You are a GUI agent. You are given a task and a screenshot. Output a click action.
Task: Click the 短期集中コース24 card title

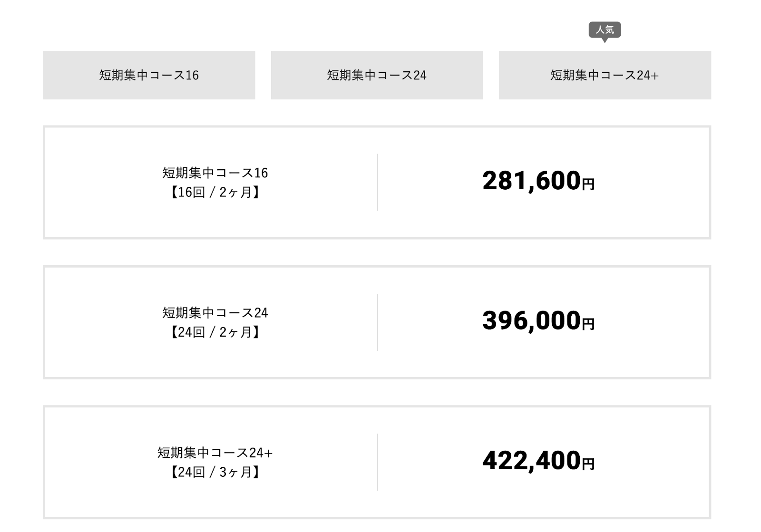pos(215,312)
